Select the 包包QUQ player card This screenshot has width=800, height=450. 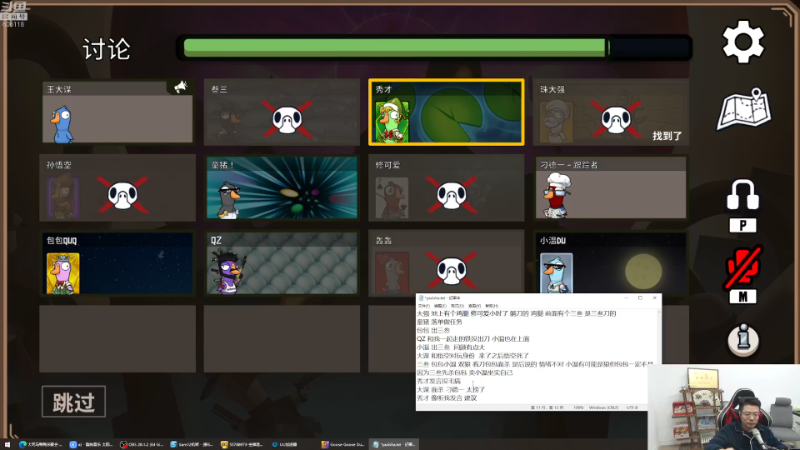(x=118, y=263)
